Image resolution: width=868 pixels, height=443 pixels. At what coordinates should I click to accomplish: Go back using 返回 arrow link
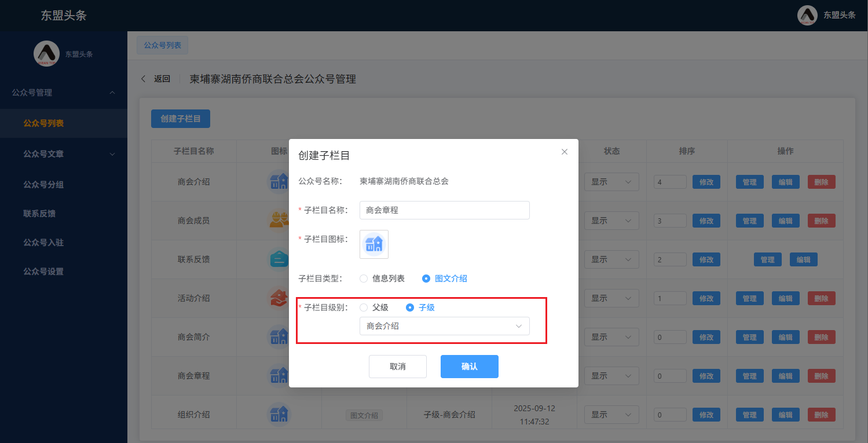coord(156,79)
